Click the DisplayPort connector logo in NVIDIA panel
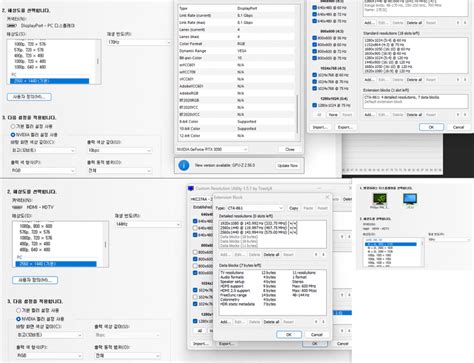Image resolution: width=474 pixels, height=363 pixels. pyautogui.click(x=11, y=26)
